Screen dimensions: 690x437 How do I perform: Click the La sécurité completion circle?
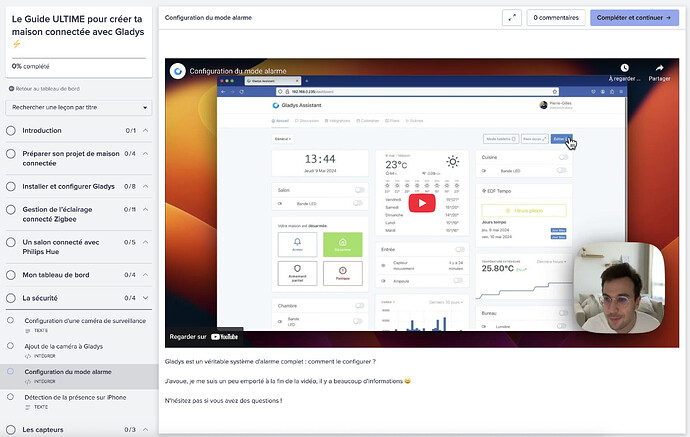(11, 298)
